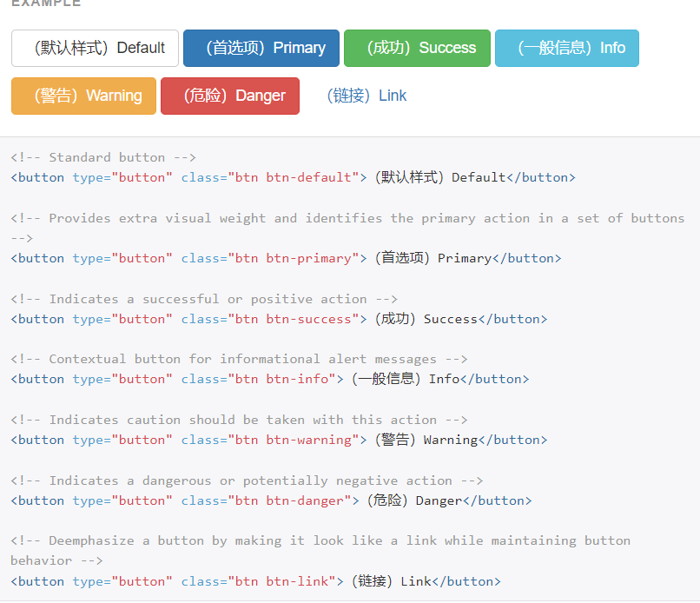This screenshot has height=603, width=700.
Task: Click the btn-success code line
Action: (x=279, y=320)
